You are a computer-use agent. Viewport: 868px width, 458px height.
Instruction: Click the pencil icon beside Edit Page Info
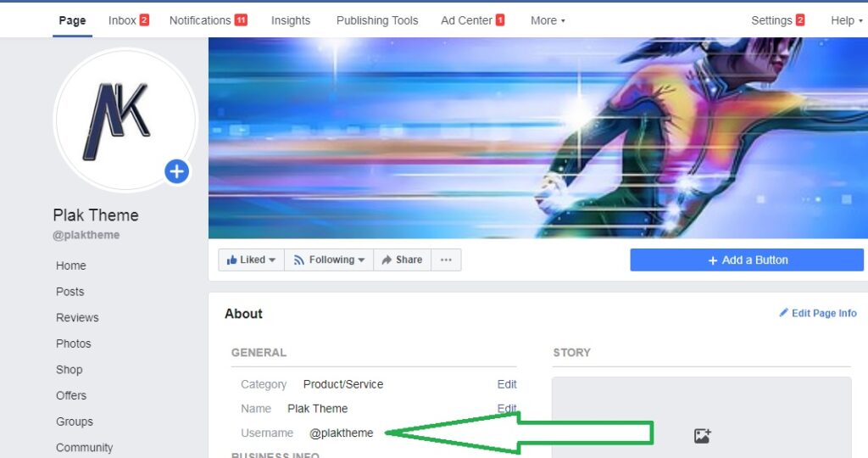[x=783, y=313]
